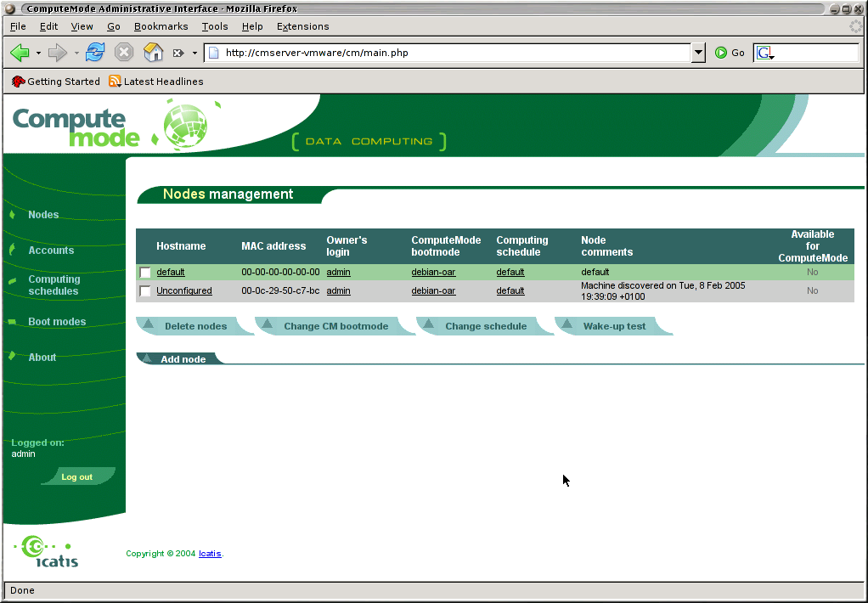Screen dimensions: 868x603
Task: Click the MAC address 00-0c-29-50-c7-bc
Action: pos(280,290)
